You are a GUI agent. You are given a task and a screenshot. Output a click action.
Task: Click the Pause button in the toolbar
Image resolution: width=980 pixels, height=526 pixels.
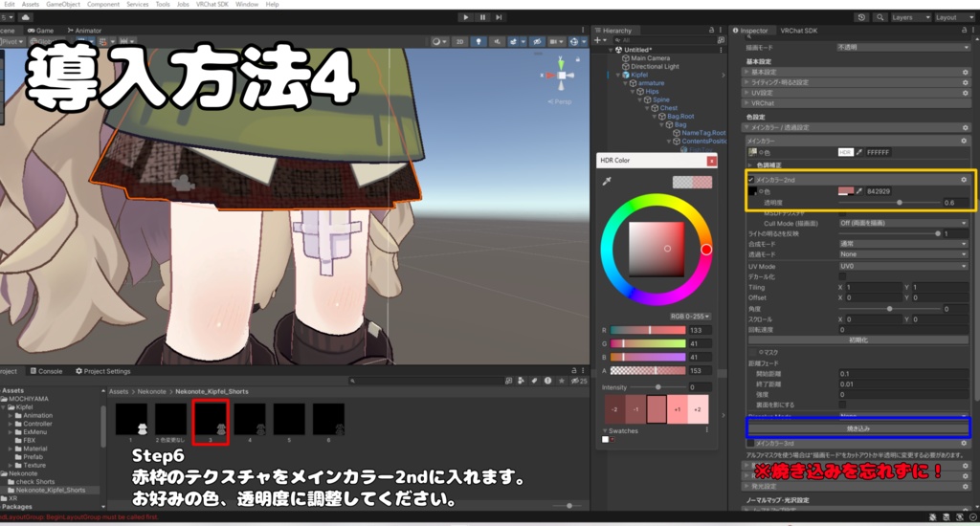pyautogui.click(x=482, y=17)
